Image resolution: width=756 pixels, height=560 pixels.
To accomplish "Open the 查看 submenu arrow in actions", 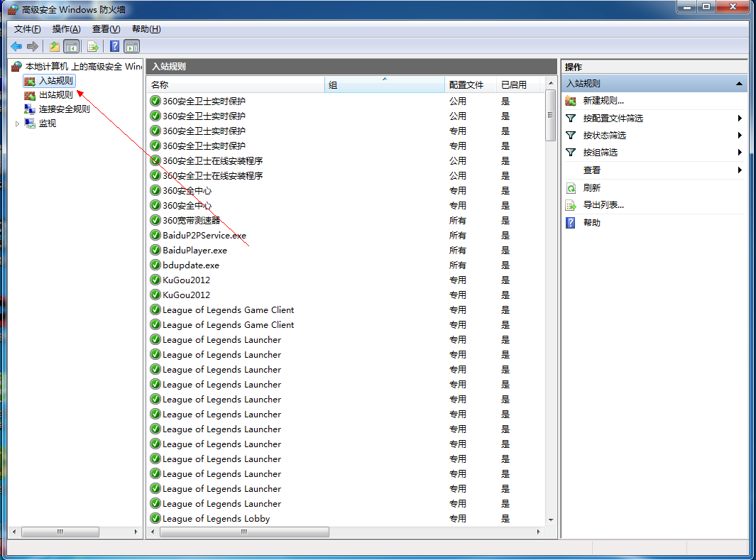I will click(740, 170).
